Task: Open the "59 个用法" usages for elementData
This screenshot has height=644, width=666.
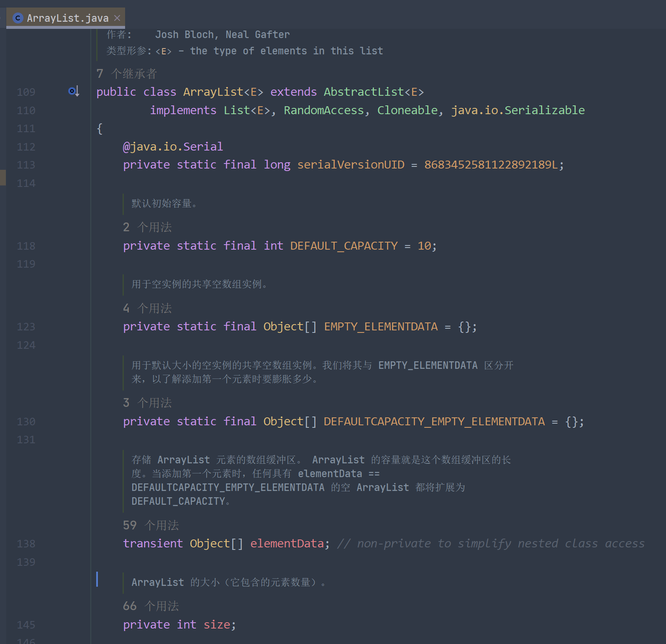Action: (x=151, y=525)
